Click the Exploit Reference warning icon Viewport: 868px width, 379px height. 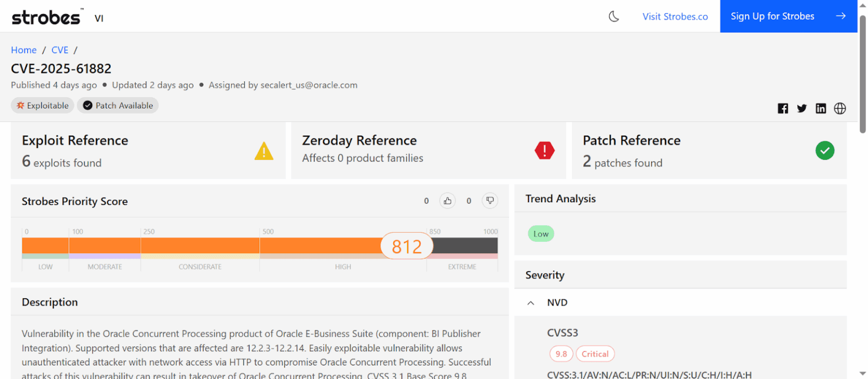point(264,150)
